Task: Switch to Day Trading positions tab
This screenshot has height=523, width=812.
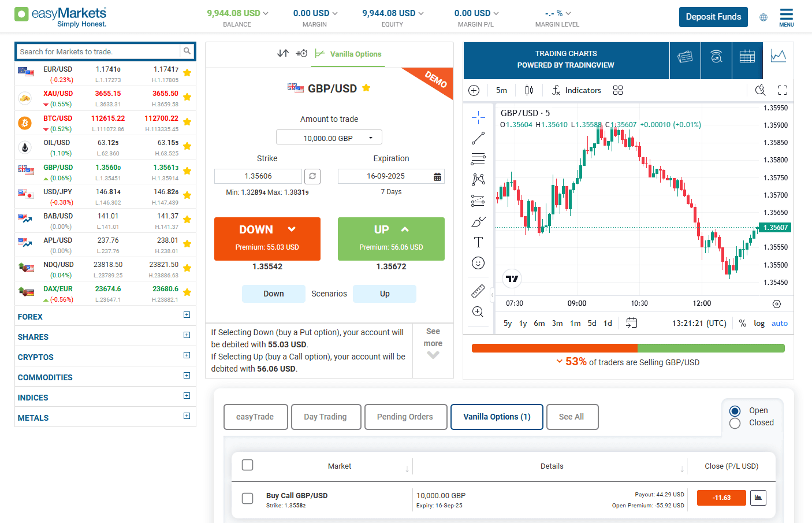Action: click(326, 417)
